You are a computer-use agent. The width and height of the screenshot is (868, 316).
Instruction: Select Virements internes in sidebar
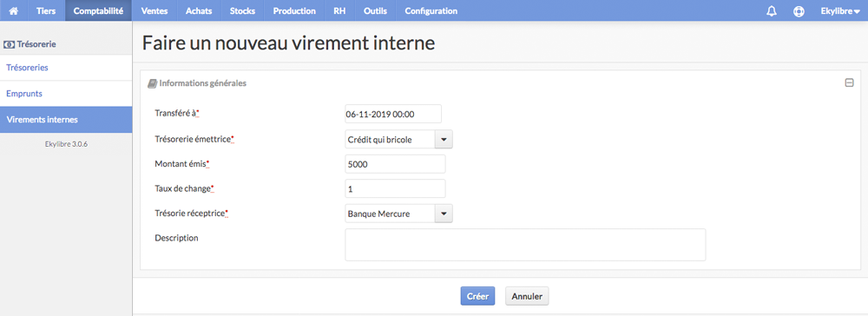click(66, 120)
